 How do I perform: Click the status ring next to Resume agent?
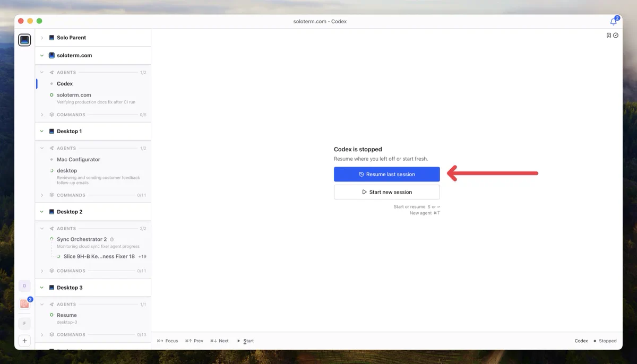click(51, 315)
